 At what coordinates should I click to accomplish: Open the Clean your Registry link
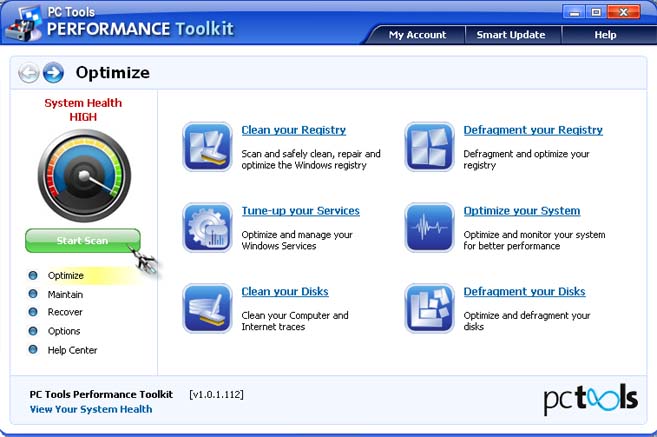click(294, 130)
